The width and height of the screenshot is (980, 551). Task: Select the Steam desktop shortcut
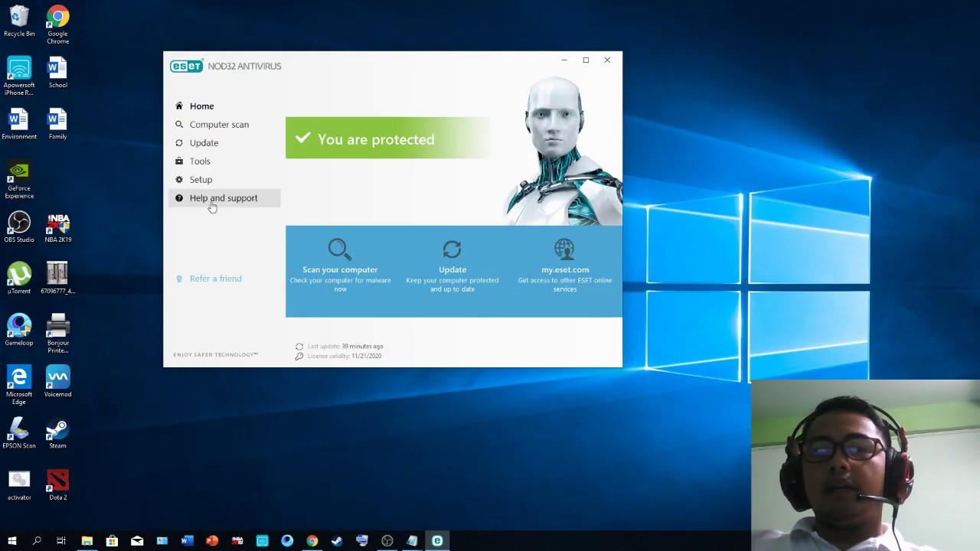click(x=57, y=433)
